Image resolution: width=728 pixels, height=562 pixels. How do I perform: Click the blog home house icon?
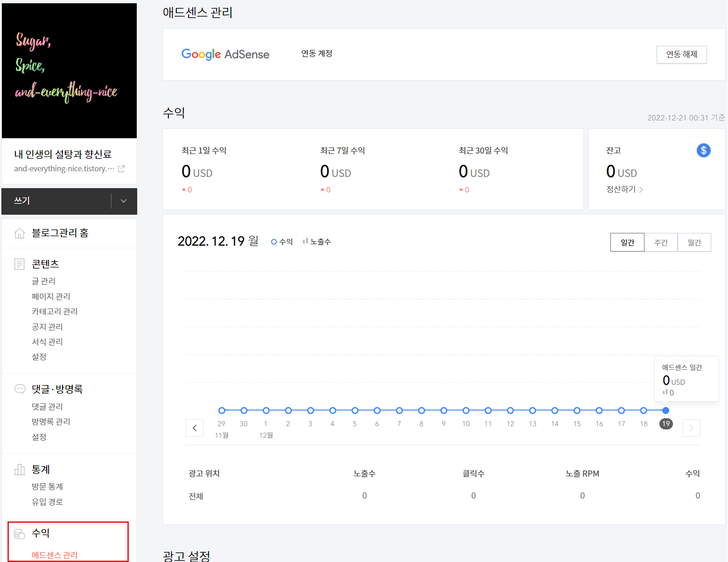[x=20, y=233]
